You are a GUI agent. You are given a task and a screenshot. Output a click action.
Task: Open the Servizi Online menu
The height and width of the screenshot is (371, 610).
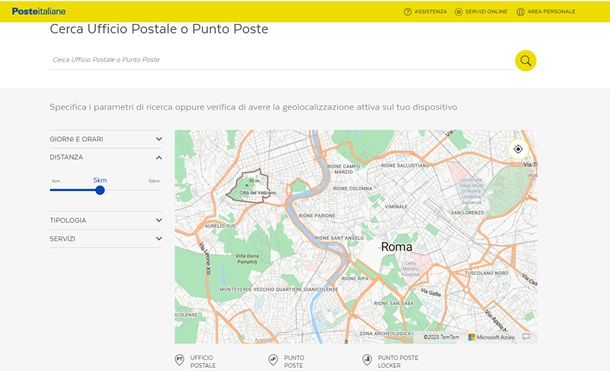486,12
